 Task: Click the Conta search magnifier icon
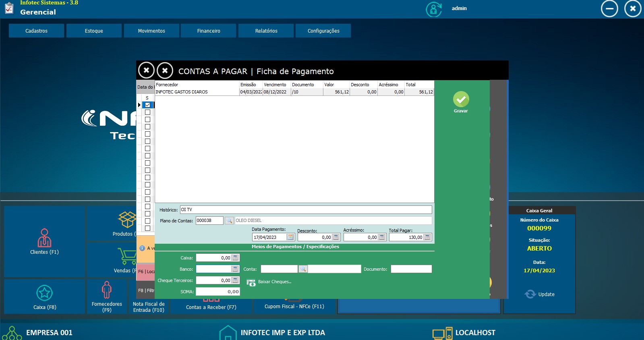[x=303, y=269]
